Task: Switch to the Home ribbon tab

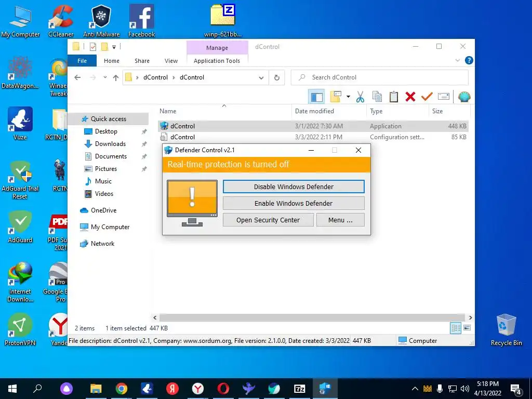Action: pos(112,61)
